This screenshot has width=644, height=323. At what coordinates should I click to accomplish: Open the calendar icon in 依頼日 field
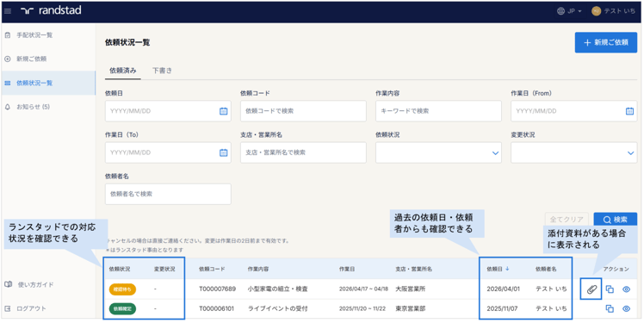[x=223, y=111]
